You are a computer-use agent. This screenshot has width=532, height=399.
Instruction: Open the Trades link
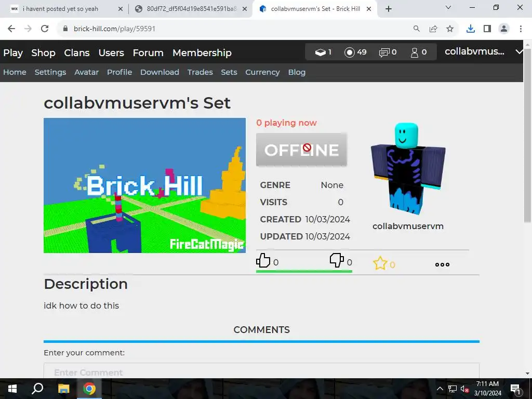tap(200, 72)
